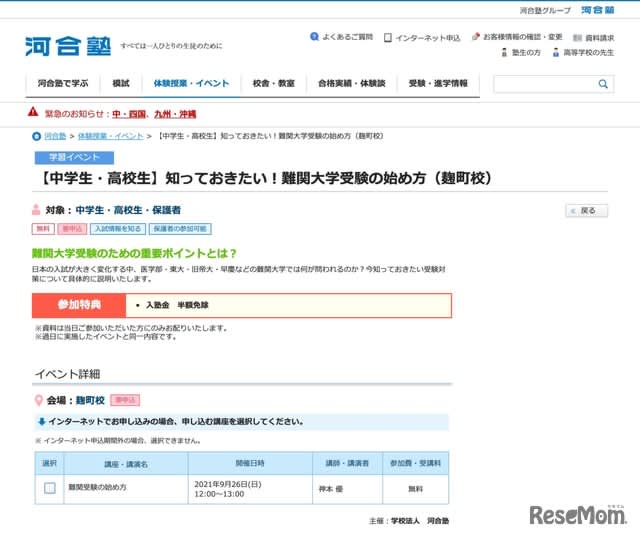The width and height of the screenshot is (640, 538).
Task: Click the lecturer name 神本 優
Action: tap(331, 489)
